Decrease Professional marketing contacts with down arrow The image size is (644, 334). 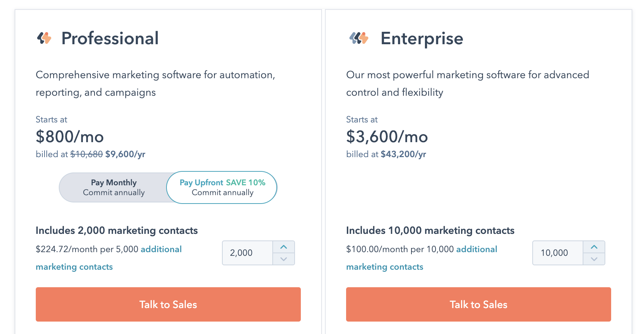click(x=284, y=259)
